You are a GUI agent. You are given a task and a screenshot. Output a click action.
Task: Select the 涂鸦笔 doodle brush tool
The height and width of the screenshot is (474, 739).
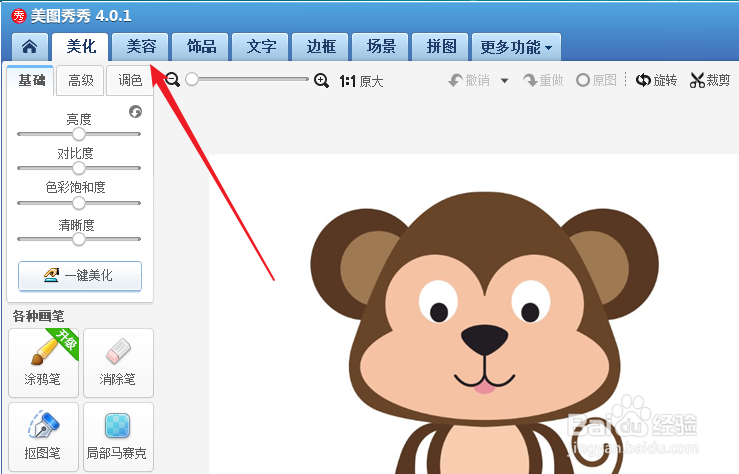point(43,363)
